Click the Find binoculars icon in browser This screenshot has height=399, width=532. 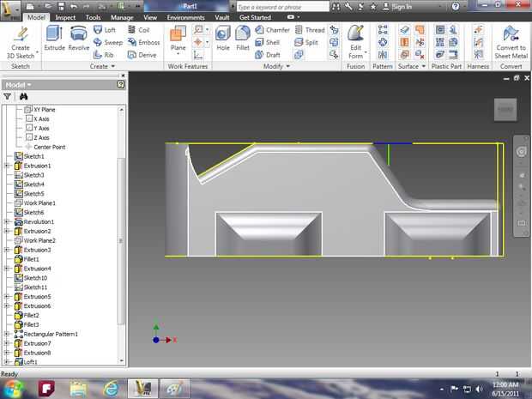tap(23, 97)
